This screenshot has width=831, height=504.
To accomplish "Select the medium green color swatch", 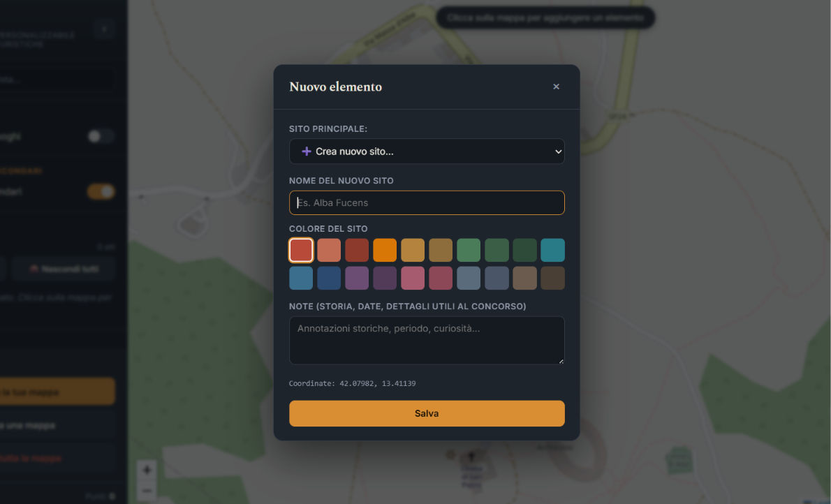I will [469, 250].
